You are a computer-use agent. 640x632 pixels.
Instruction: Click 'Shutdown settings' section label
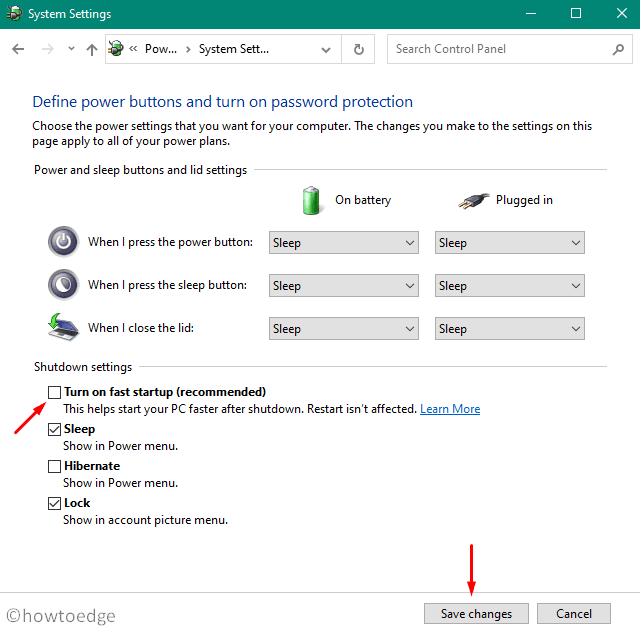coord(83,367)
